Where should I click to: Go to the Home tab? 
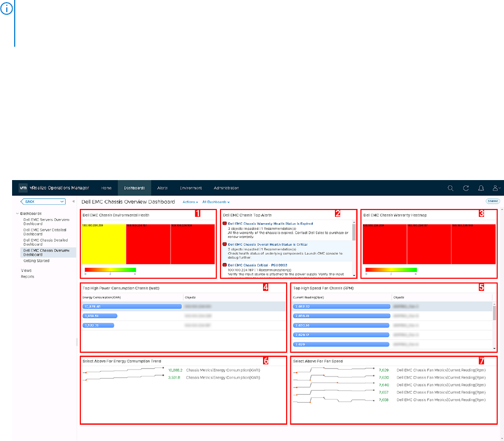107,188
